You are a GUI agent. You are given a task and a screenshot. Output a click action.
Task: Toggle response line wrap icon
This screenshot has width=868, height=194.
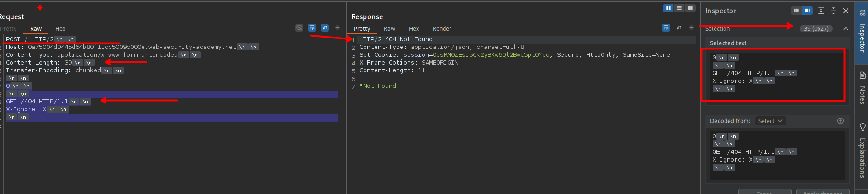click(666, 28)
